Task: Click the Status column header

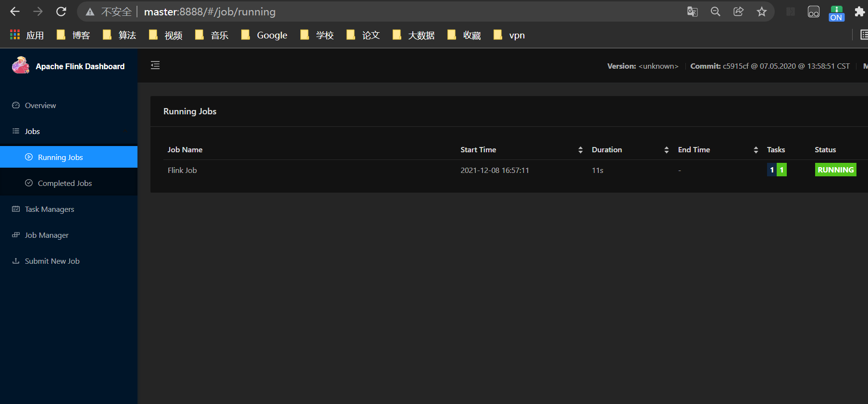Action: click(825, 150)
